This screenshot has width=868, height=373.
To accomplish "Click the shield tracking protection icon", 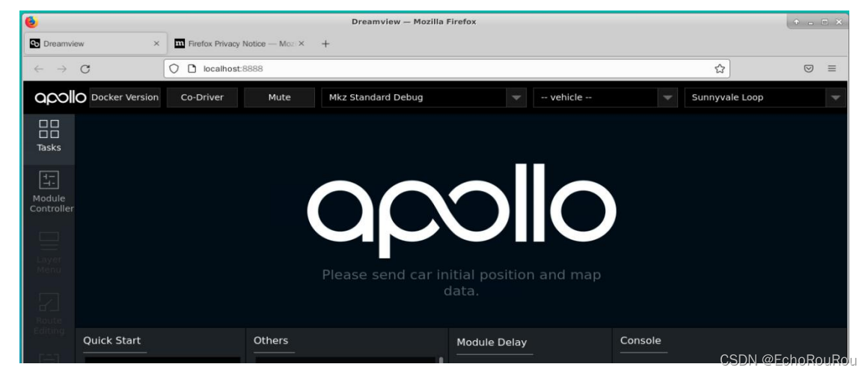I will pyautogui.click(x=174, y=69).
